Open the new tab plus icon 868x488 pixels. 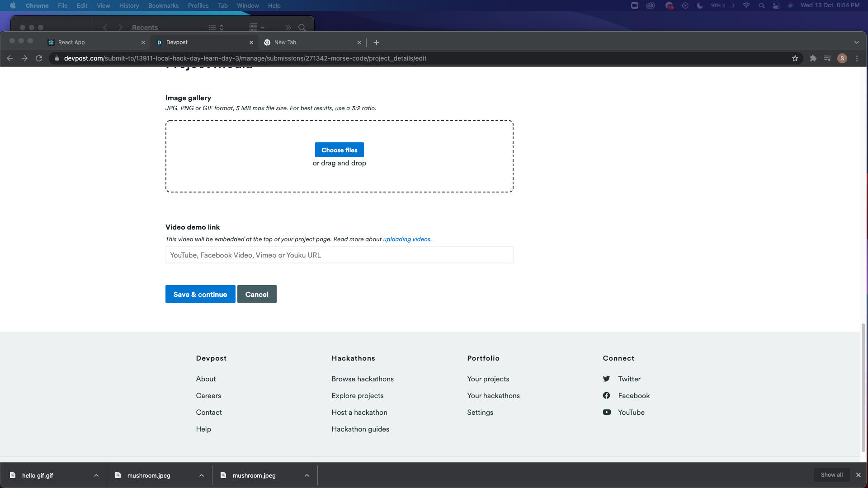click(377, 42)
